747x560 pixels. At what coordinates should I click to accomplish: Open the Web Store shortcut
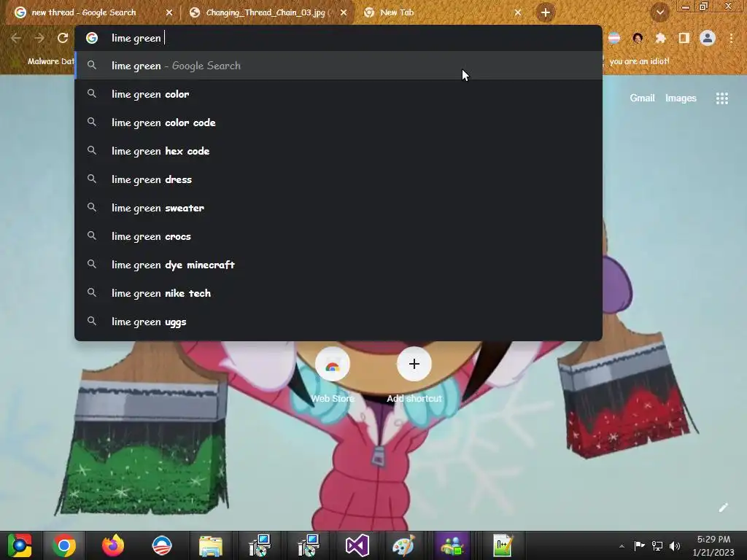[x=333, y=376]
